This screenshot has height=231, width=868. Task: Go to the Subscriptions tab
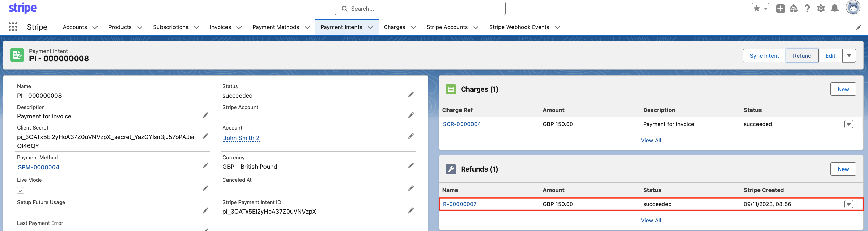tap(170, 27)
